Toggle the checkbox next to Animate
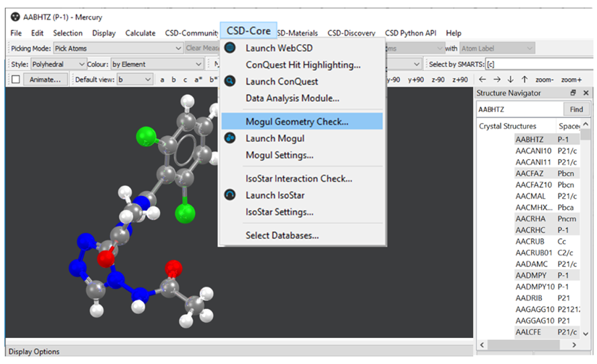The width and height of the screenshot is (597, 364). [15, 80]
